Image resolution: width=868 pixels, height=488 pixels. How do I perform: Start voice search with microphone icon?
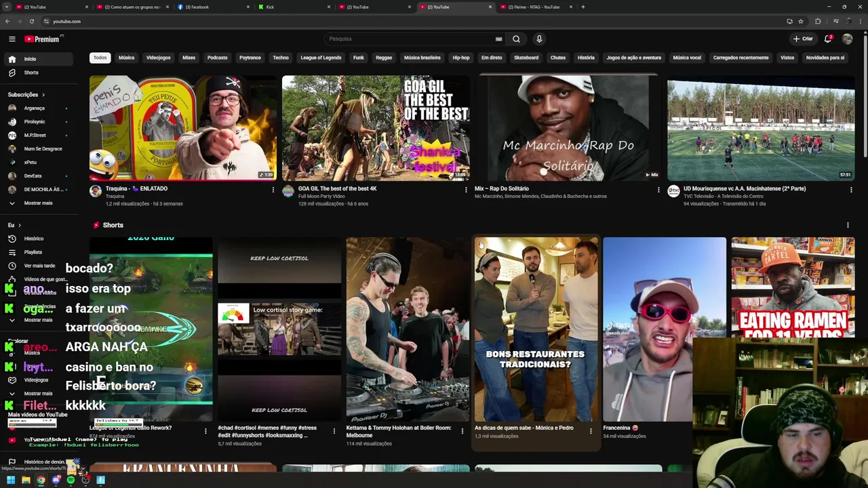pos(539,39)
